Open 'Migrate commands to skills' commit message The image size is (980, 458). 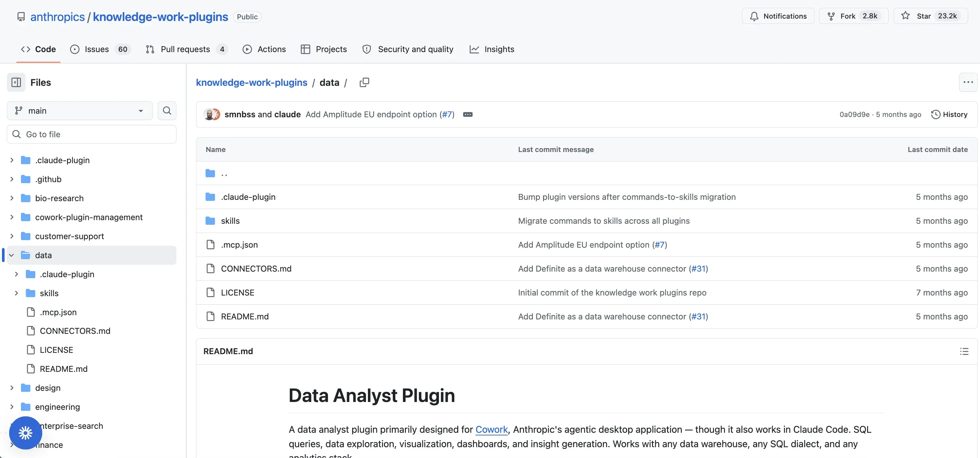point(604,221)
